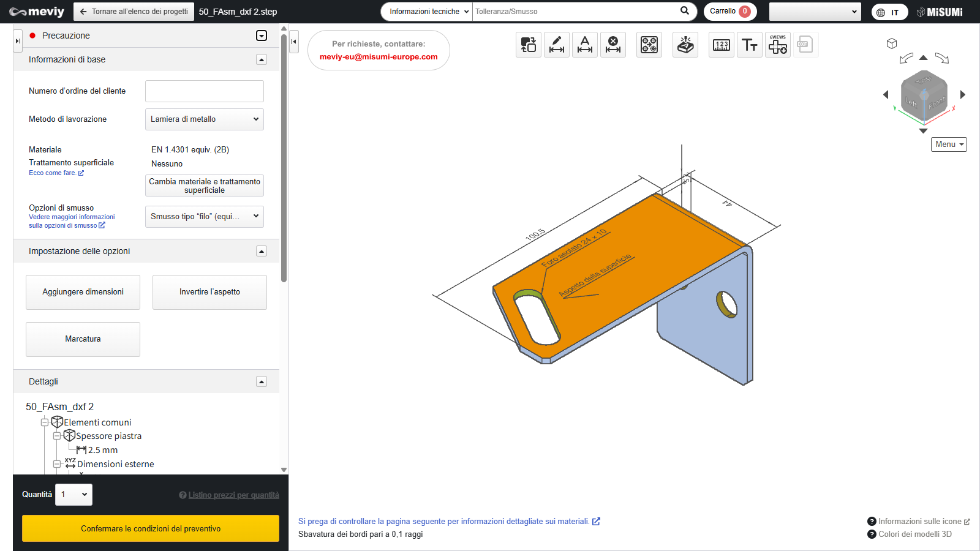This screenshot has height=551, width=980.
Task: Click the Numero d'ordine del cliente field
Action: (205, 91)
